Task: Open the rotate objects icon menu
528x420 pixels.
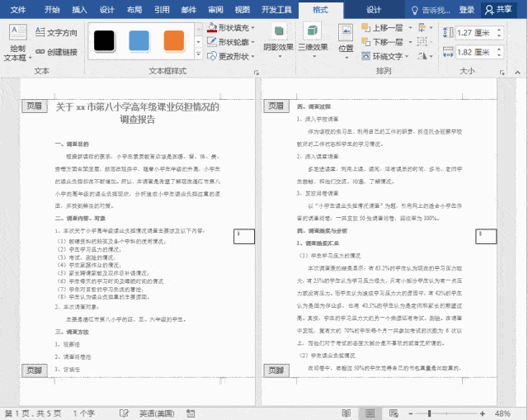Action: coord(425,56)
